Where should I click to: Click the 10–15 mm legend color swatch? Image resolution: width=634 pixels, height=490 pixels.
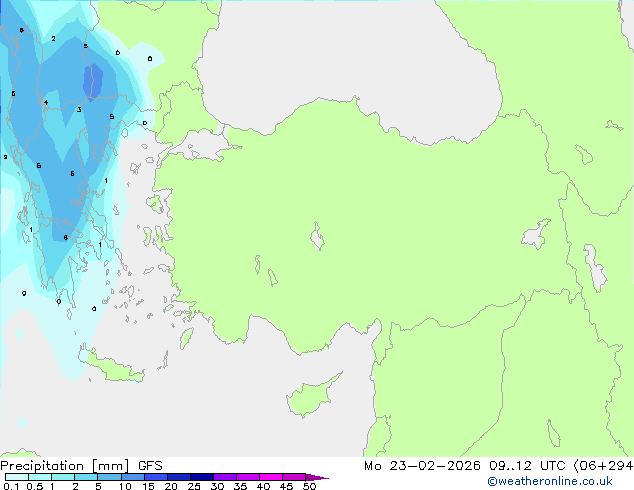133,477
